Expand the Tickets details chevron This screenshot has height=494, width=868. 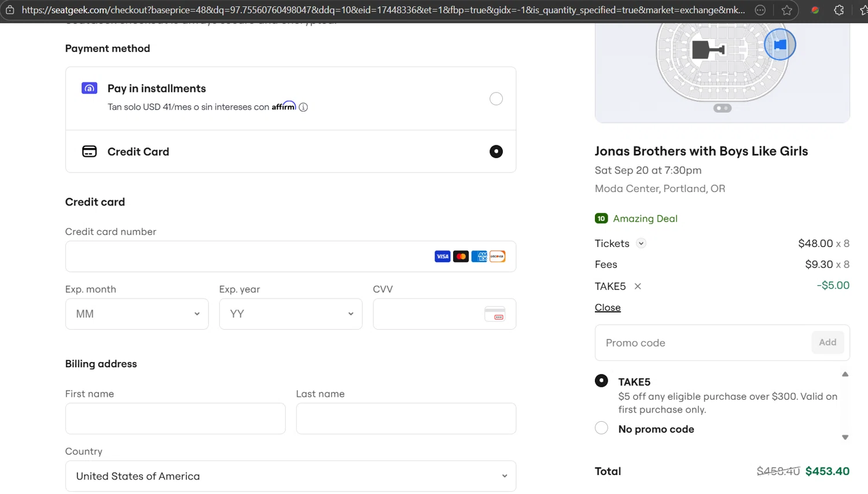pos(641,244)
